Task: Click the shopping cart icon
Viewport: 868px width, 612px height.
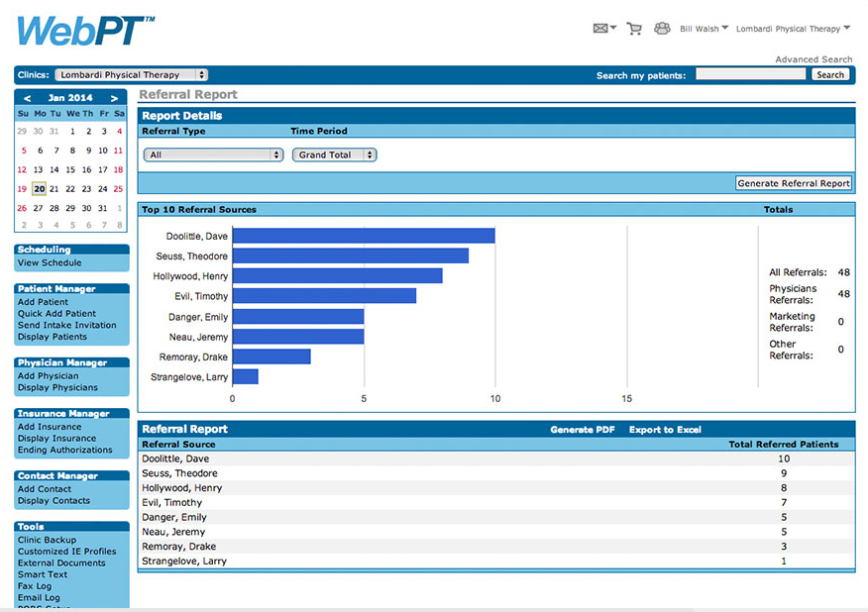Action: click(634, 29)
